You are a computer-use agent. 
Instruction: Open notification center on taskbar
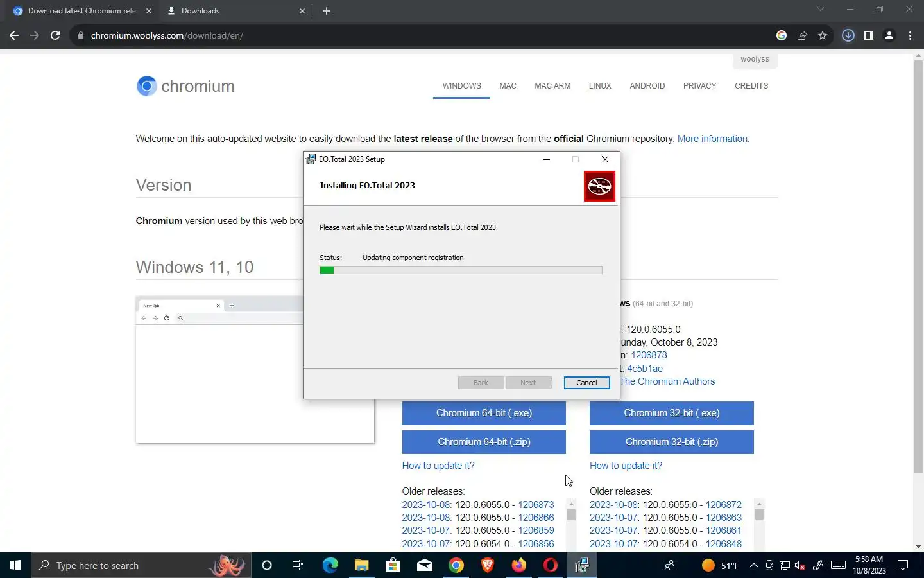(x=903, y=565)
